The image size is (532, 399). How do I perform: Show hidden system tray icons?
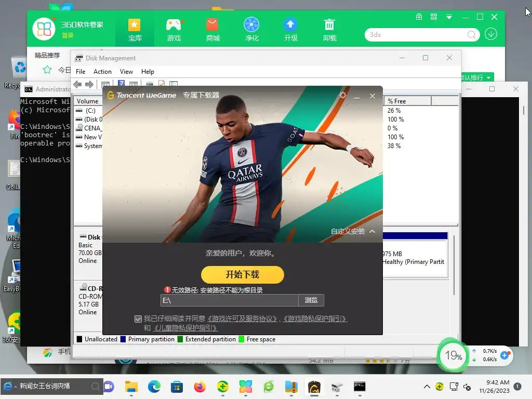pyautogui.click(x=427, y=387)
